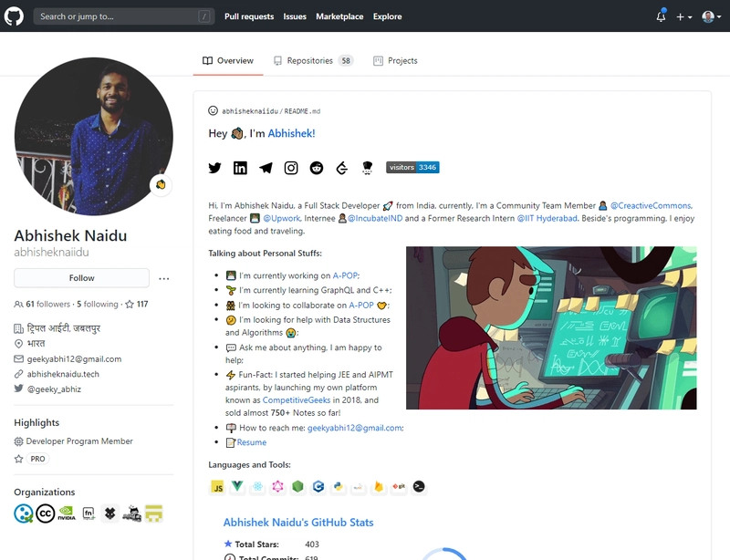
Task: Open the Twitter social icon
Action: coord(214,168)
